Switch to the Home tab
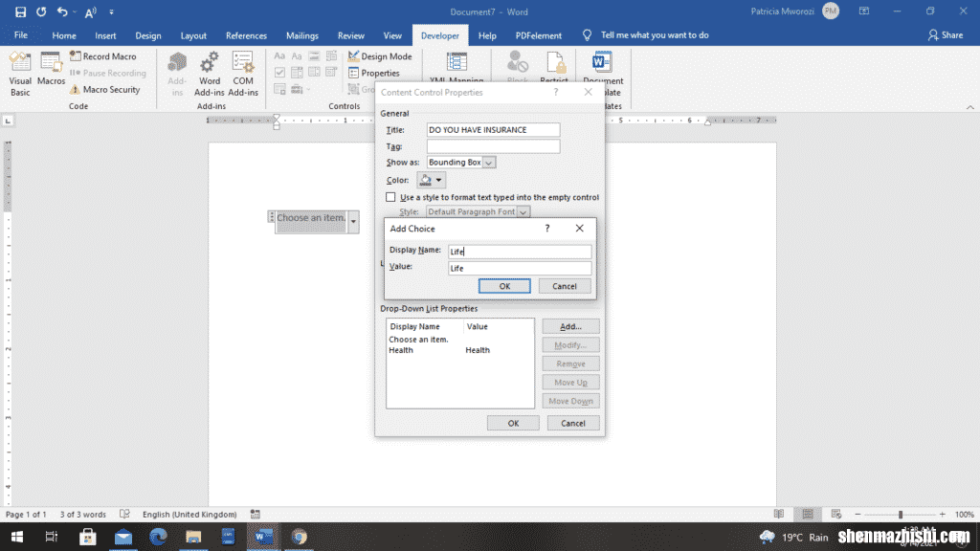Screen dimensions: 980x551 point(64,35)
